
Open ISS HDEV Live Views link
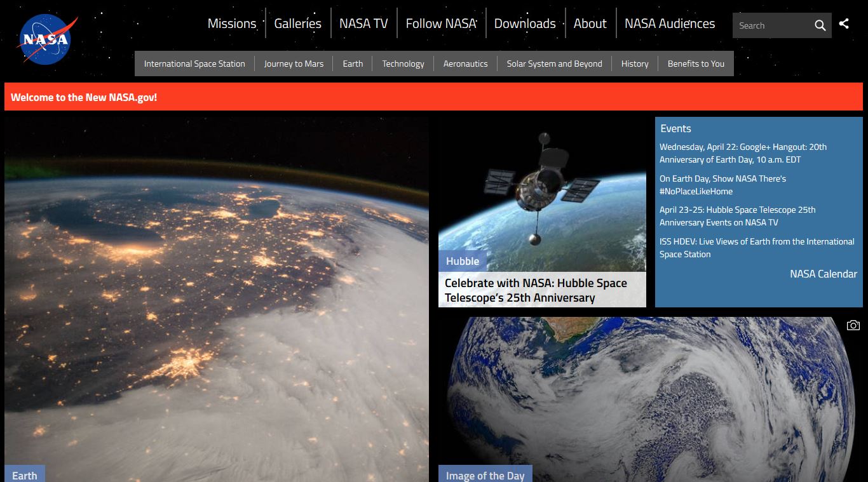click(x=757, y=248)
